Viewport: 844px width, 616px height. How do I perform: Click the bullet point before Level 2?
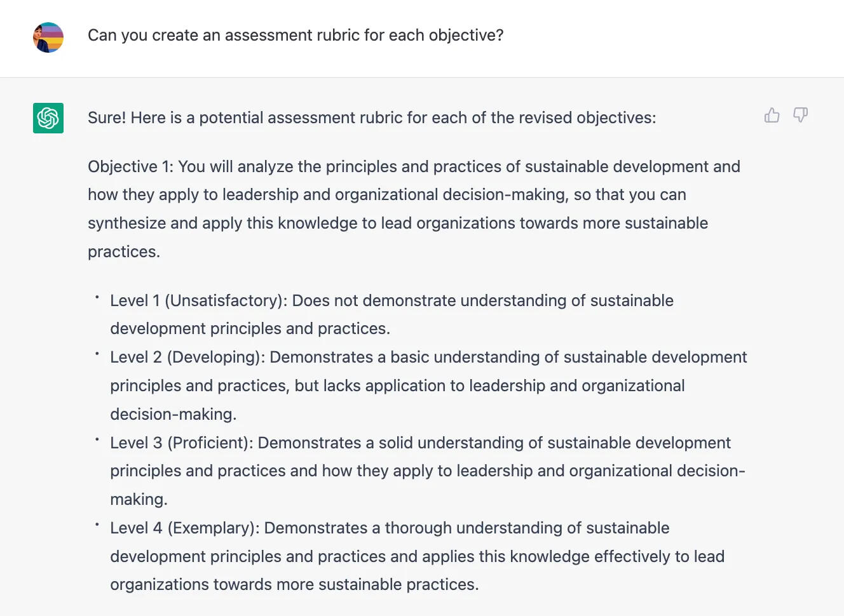point(97,354)
